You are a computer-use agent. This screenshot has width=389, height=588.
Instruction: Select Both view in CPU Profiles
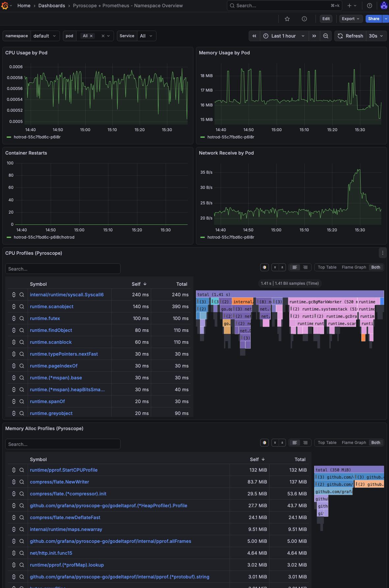coord(376,267)
